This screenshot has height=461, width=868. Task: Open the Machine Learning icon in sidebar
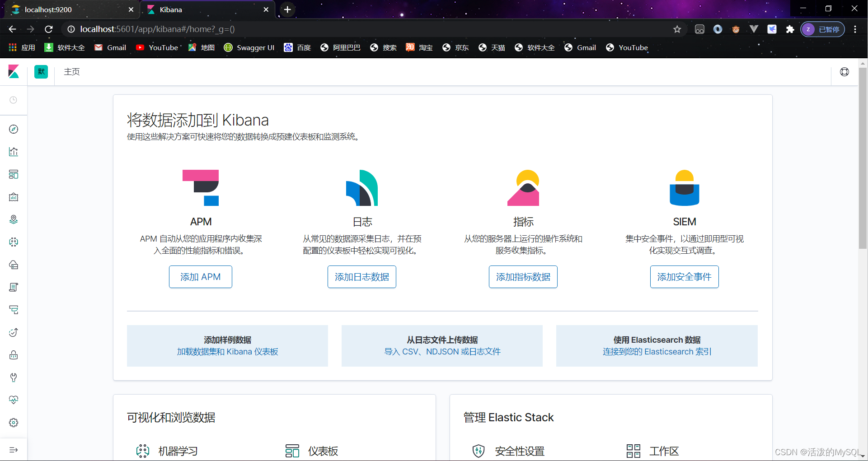[x=14, y=242]
